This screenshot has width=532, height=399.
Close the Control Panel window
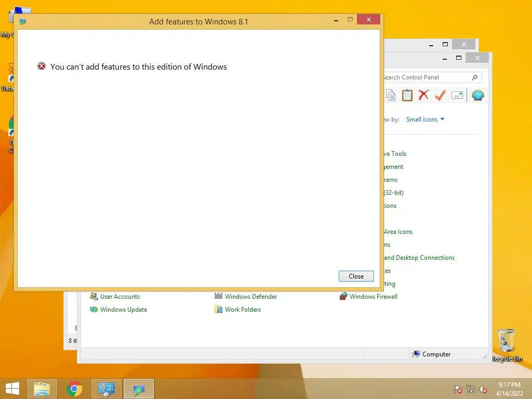pos(477,58)
